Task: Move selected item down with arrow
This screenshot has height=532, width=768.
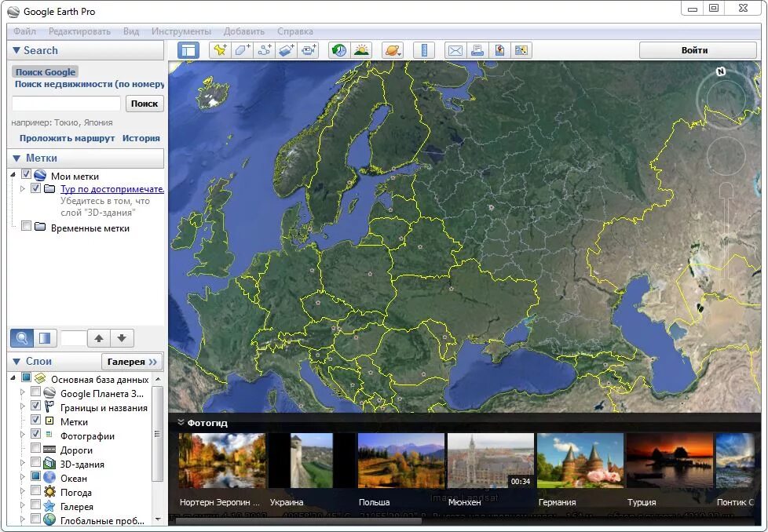Action: click(x=122, y=337)
